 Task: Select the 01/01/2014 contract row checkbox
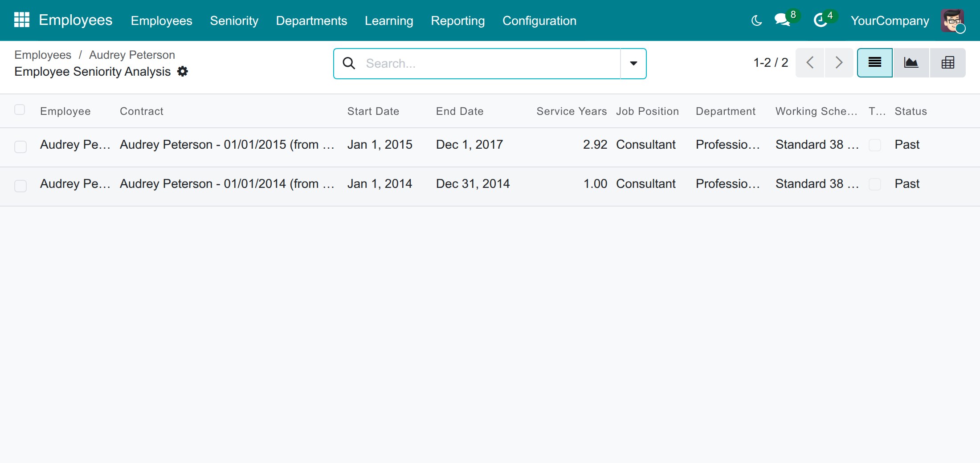(x=20, y=186)
